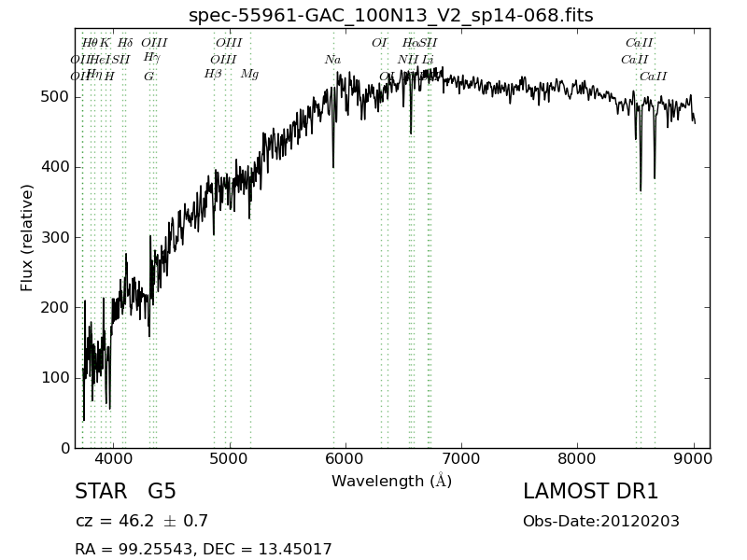This screenshot has height=560, width=747.
Task: Click the 'NII' line label
Action: point(408,60)
